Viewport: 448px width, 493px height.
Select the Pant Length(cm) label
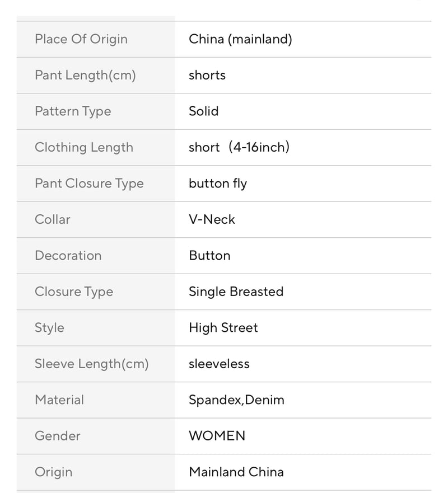coord(85,76)
